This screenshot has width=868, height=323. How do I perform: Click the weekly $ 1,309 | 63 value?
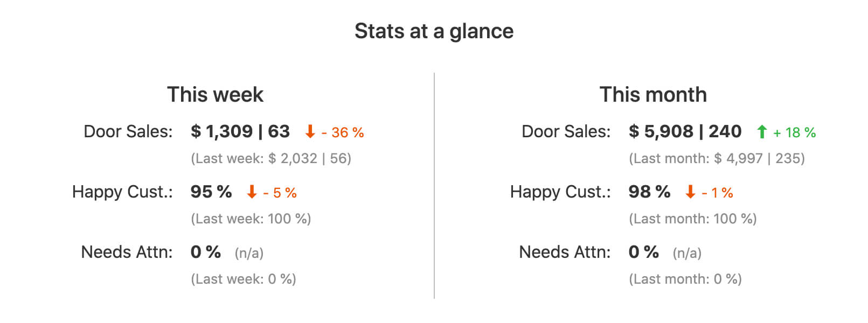(240, 131)
